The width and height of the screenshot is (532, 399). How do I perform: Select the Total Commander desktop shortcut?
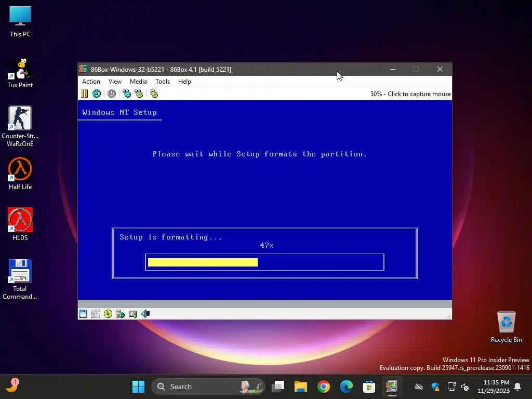pyautogui.click(x=20, y=279)
